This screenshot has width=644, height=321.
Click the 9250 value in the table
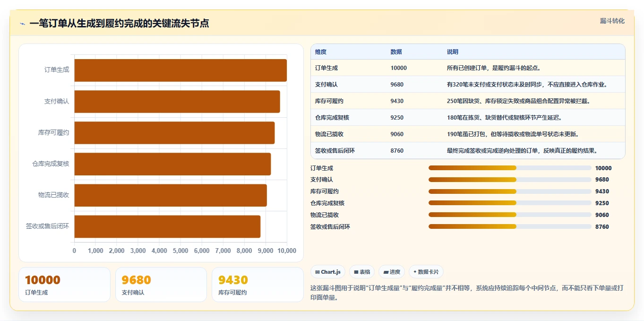tap(397, 117)
